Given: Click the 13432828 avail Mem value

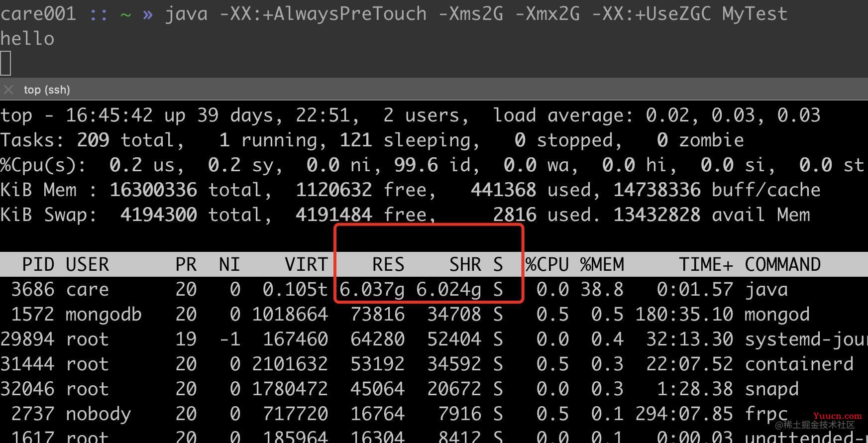Looking at the screenshot, I should [x=656, y=215].
